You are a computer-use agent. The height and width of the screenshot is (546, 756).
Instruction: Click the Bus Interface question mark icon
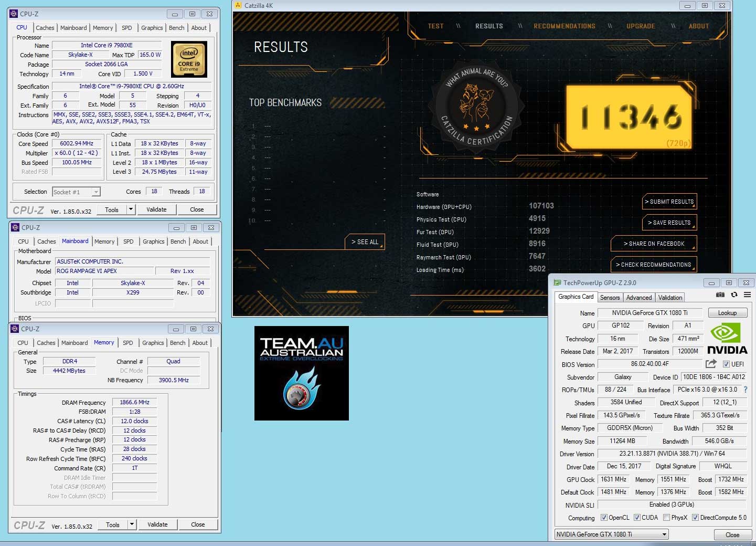tap(746, 390)
